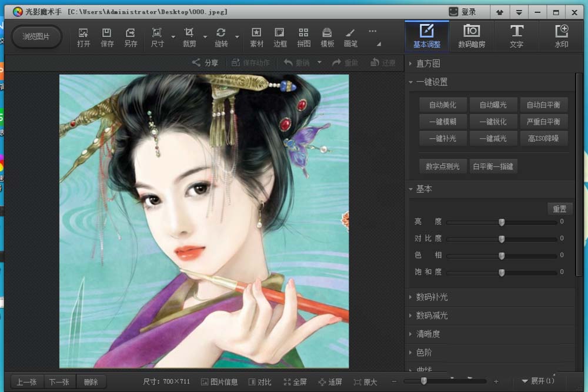Open the skin theme shirt icon

pos(499,12)
